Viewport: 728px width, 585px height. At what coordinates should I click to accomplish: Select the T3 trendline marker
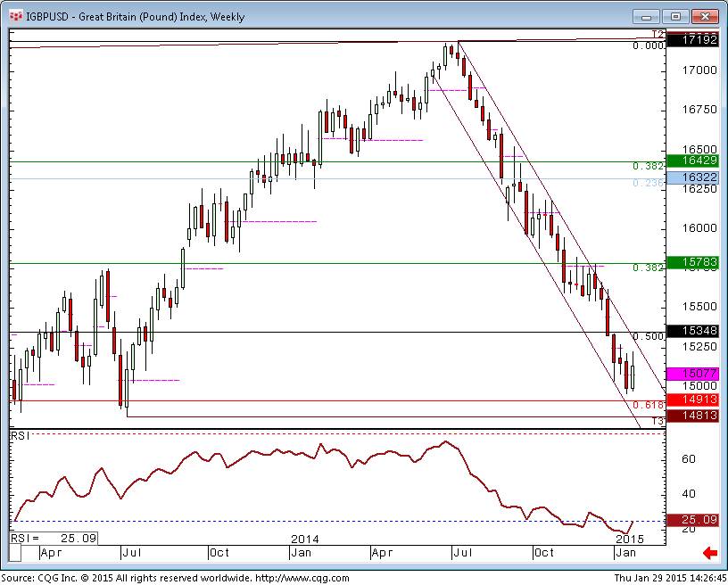[656, 421]
